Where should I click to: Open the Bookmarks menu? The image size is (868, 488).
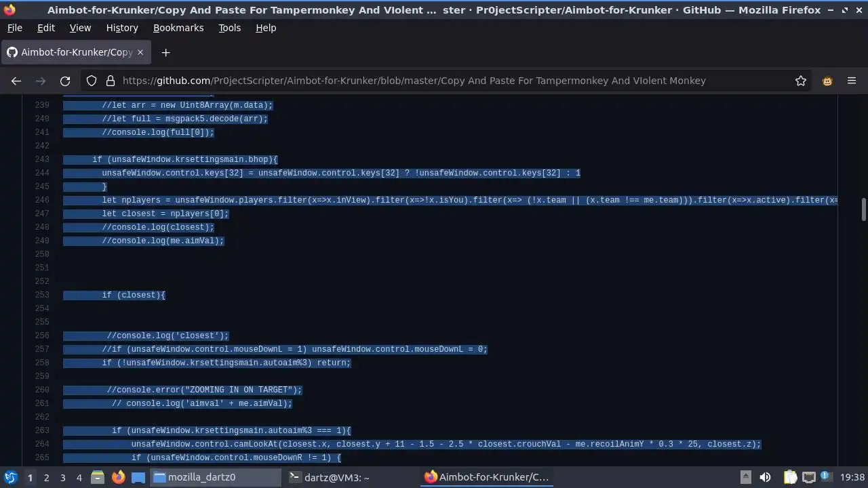(x=178, y=28)
